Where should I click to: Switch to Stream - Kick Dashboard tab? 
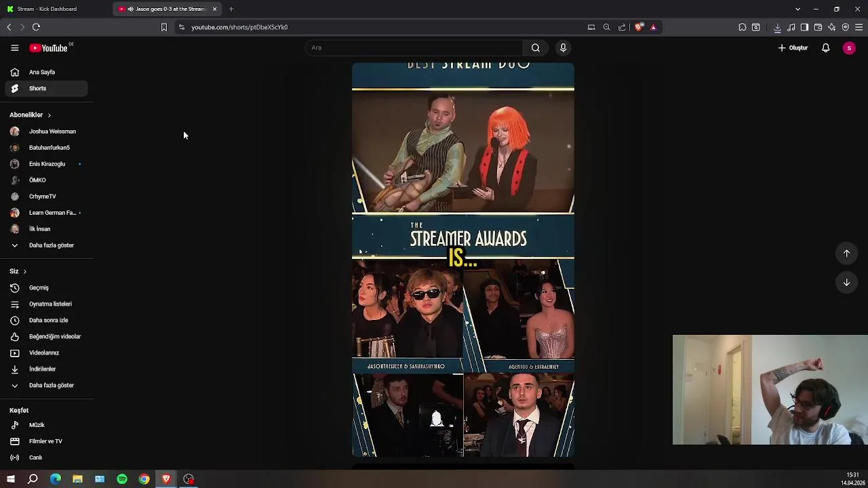point(56,9)
